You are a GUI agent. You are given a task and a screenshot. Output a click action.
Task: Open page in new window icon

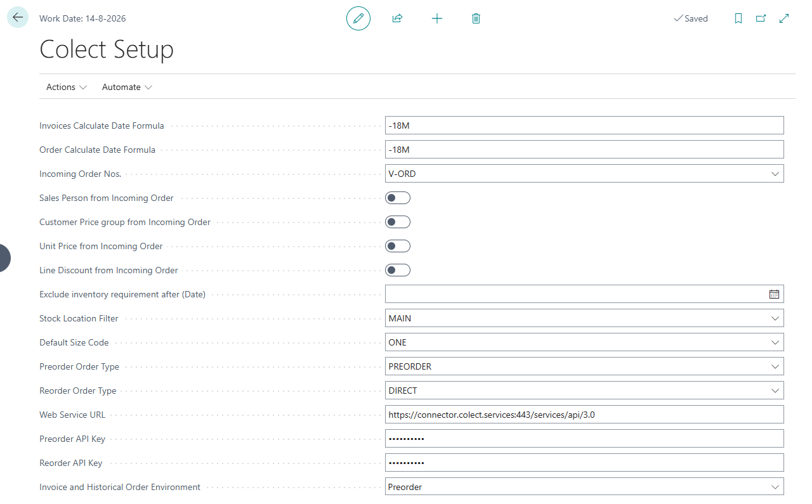tap(761, 18)
